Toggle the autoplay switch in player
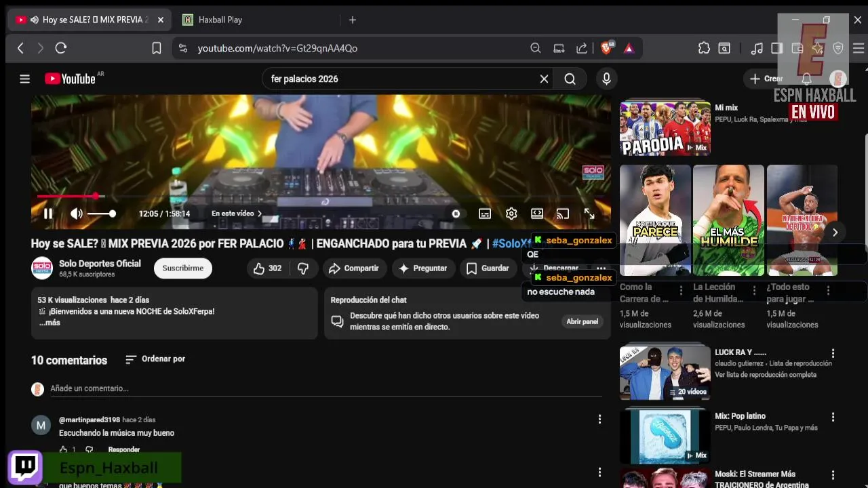The height and width of the screenshot is (488, 868). [x=456, y=213]
